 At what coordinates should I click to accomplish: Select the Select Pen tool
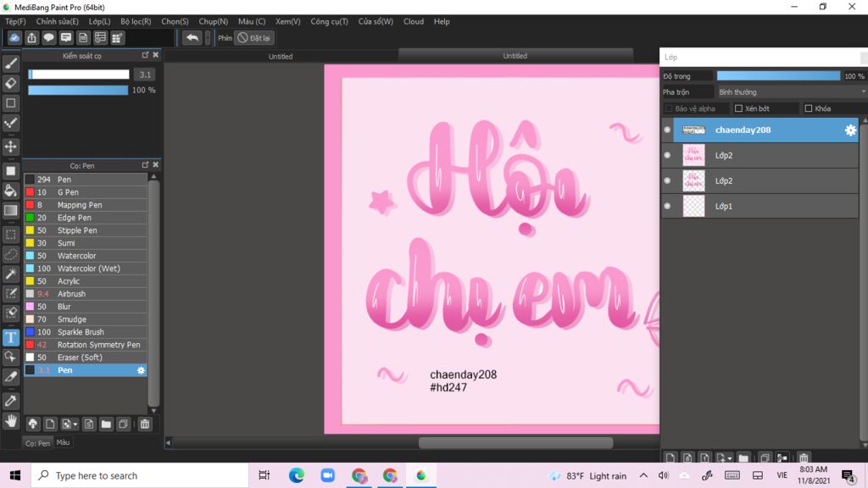[x=10, y=293]
